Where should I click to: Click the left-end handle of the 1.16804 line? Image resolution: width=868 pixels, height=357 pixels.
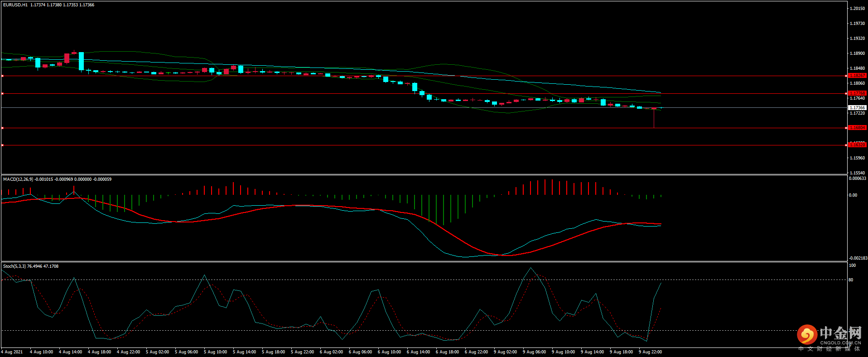tap(3, 128)
